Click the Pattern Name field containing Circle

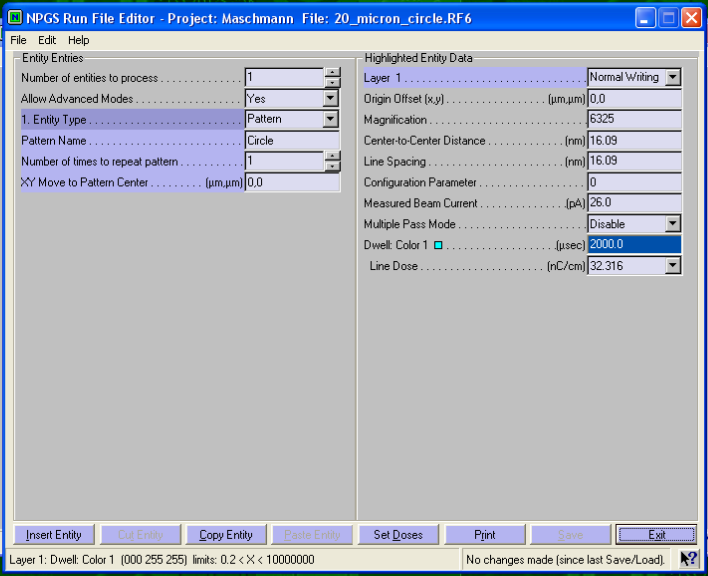(292, 141)
